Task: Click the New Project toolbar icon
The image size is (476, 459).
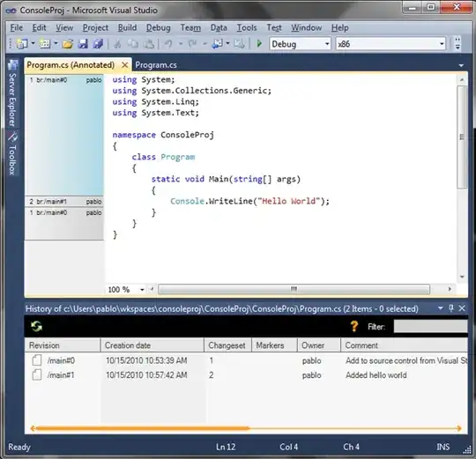Action: (x=22, y=44)
